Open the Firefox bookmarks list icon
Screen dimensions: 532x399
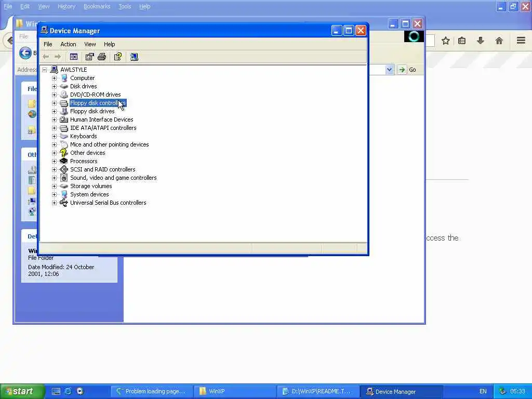[x=462, y=41]
